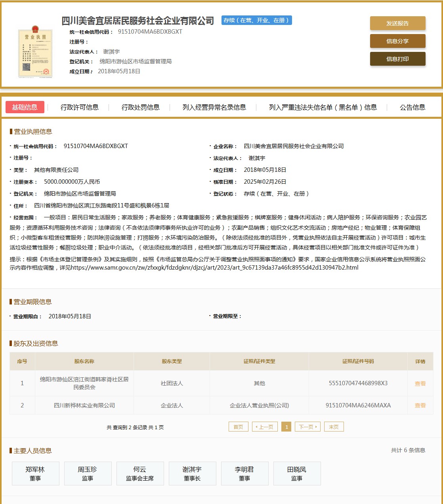
Task: Switch to the 行政许可信息 tab
Action: (80, 107)
